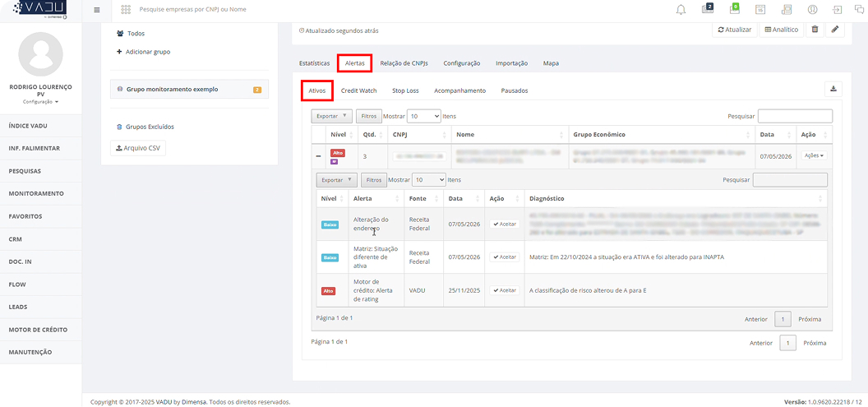Open the notifications bell icon

[681, 9]
